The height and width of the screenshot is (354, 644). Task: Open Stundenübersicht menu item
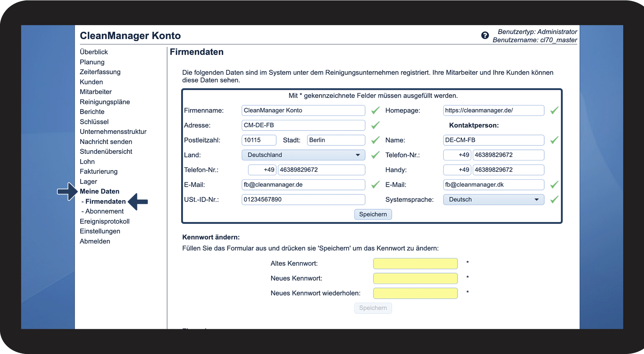click(x=106, y=152)
